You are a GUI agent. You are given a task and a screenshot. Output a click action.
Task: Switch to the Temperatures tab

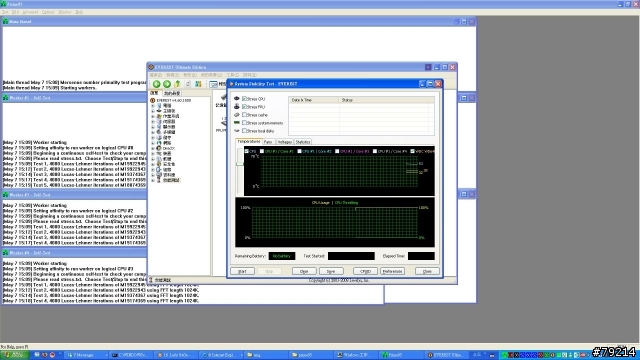(249, 141)
